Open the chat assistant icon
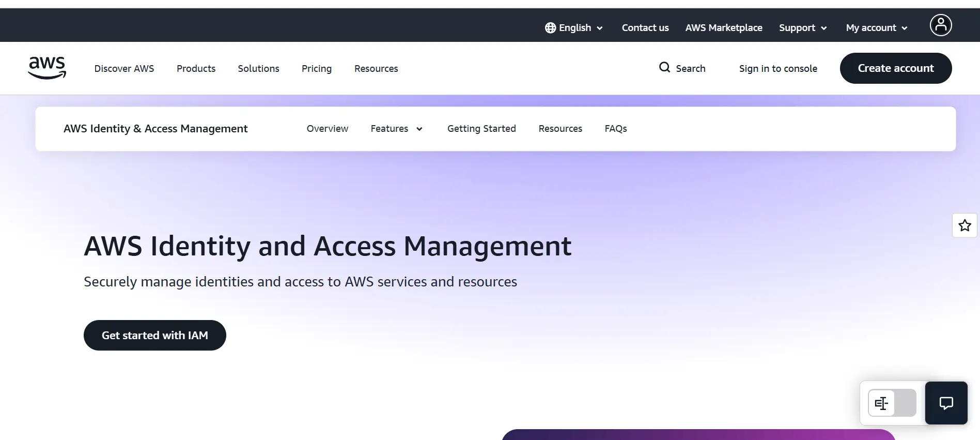This screenshot has width=980, height=440. click(x=946, y=403)
